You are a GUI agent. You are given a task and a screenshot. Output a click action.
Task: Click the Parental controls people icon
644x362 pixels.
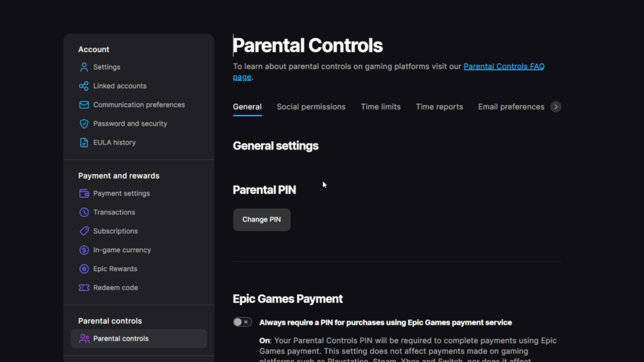[84, 339]
